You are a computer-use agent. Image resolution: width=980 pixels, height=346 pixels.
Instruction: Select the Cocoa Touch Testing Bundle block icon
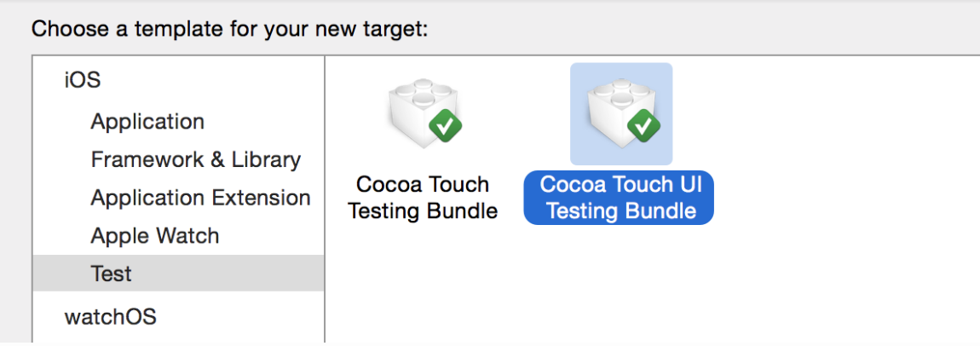pyautogui.click(x=423, y=113)
